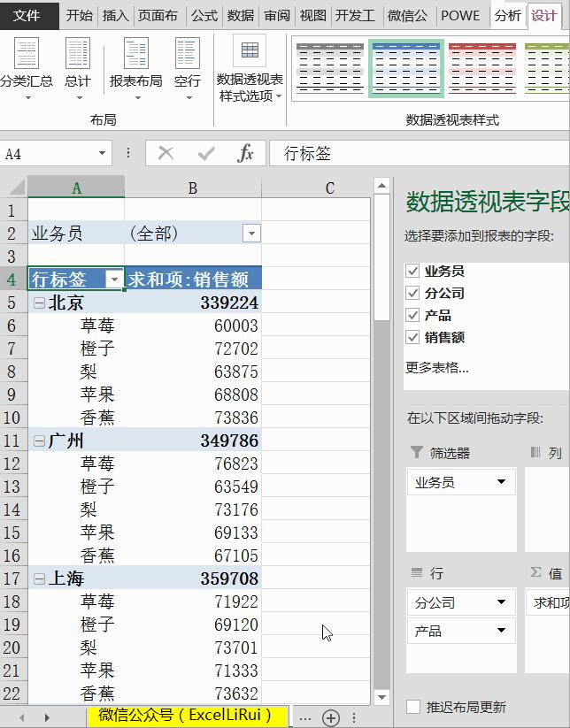Click the vertical scrollbar up arrow
The image size is (570, 728).
[x=381, y=186]
